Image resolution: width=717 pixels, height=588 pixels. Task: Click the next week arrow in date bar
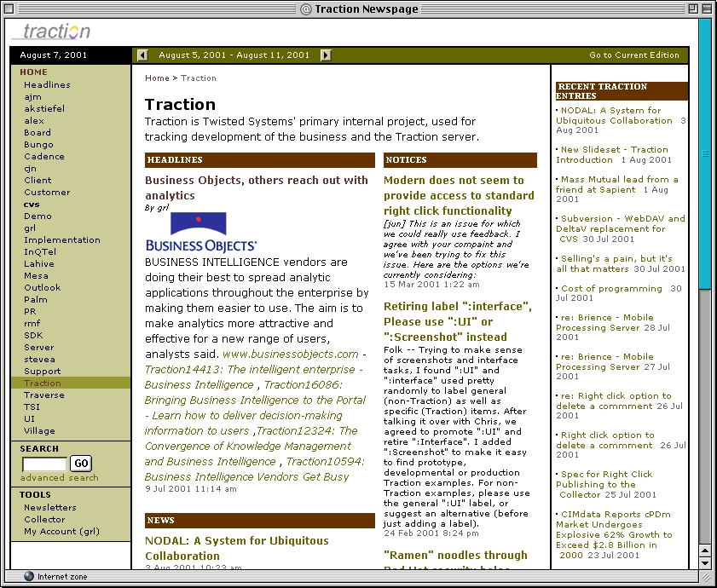326,55
